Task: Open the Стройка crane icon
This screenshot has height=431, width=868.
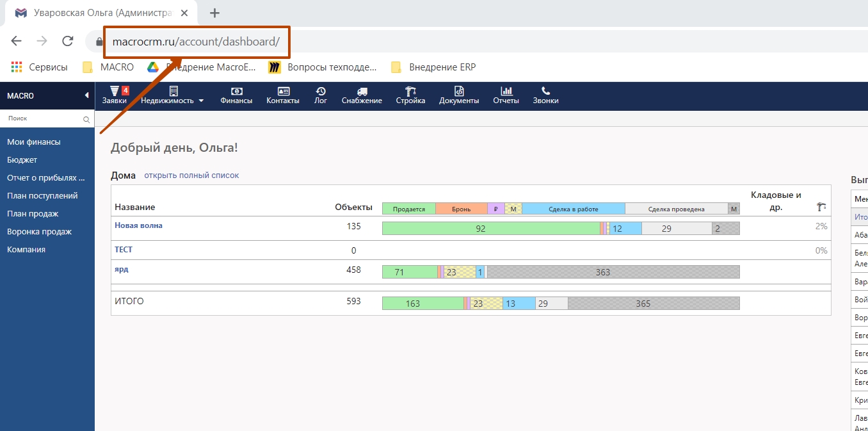Action: point(410,91)
